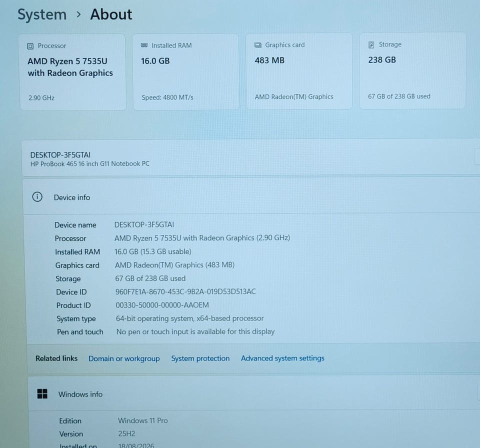Open the Domain or workgroup link
Viewport: 480px width, 448px height.
click(x=124, y=358)
